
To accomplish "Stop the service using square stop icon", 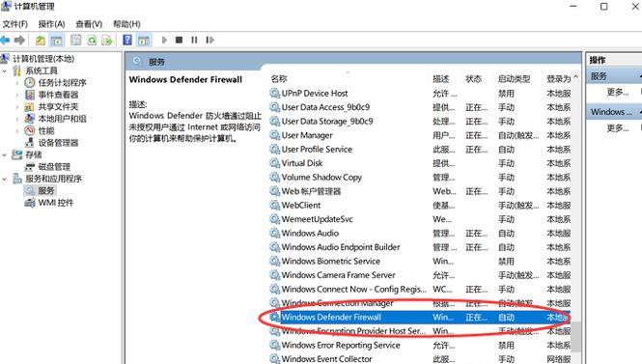I will tap(179, 41).
